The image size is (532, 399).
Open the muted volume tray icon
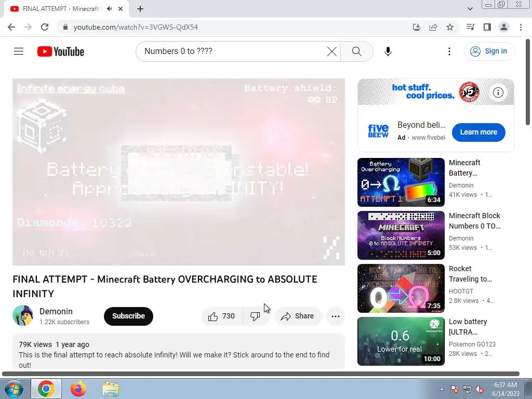coord(480,390)
